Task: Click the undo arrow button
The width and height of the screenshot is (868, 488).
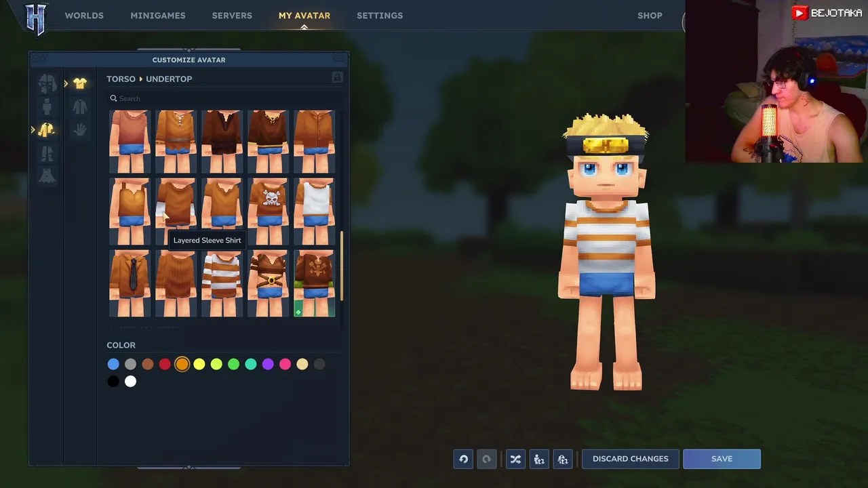Action: (464, 459)
